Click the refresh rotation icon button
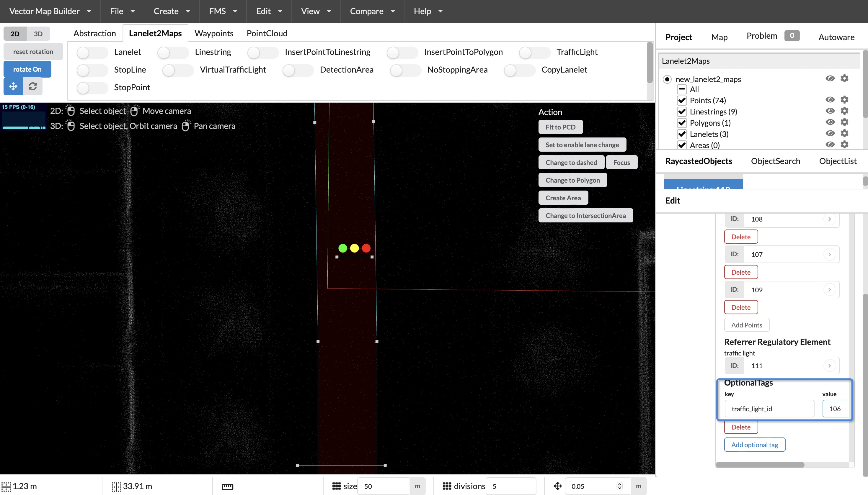Viewport: 868px width, 495px height. click(x=33, y=86)
